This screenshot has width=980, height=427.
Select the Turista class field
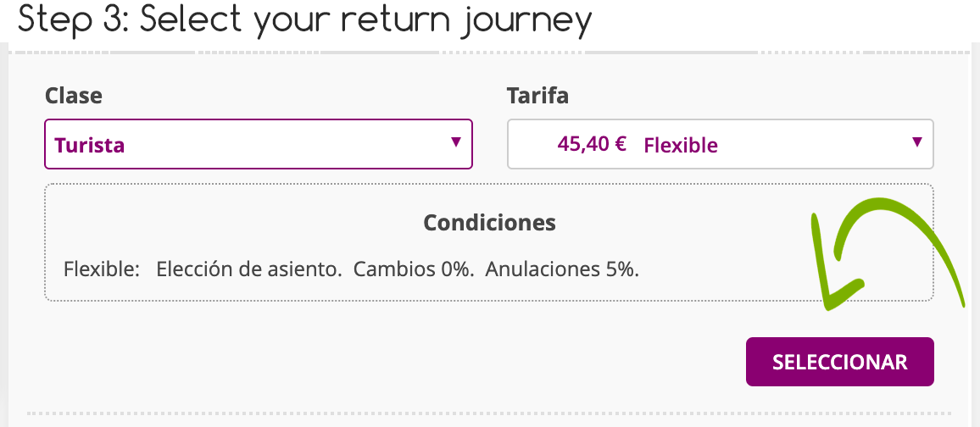click(258, 143)
